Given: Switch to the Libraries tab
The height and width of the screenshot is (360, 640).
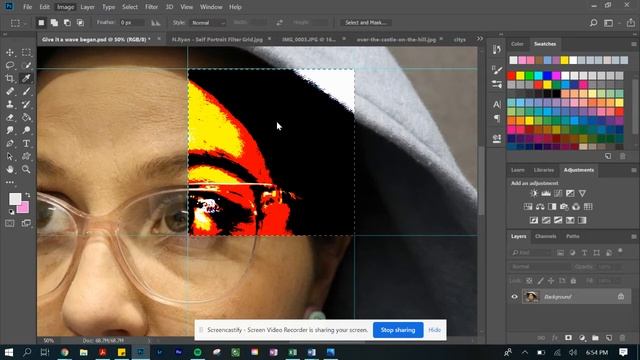Looking at the screenshot, I should (544, 170).
